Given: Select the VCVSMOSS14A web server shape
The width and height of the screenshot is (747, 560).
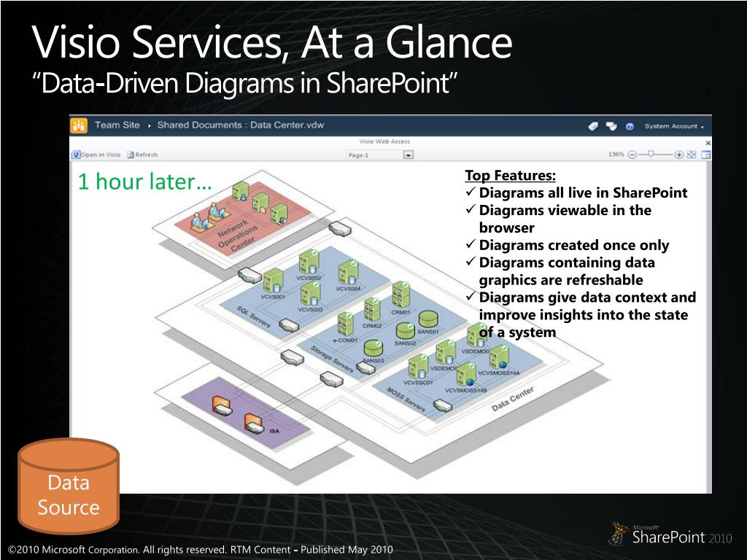Looking at the screenshot, I should tap(499, 357).
